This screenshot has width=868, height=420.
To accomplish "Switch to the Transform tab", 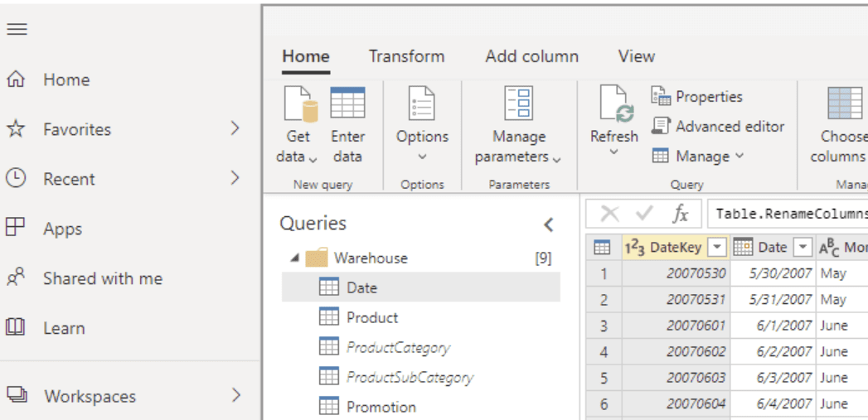I will point(406,56).
